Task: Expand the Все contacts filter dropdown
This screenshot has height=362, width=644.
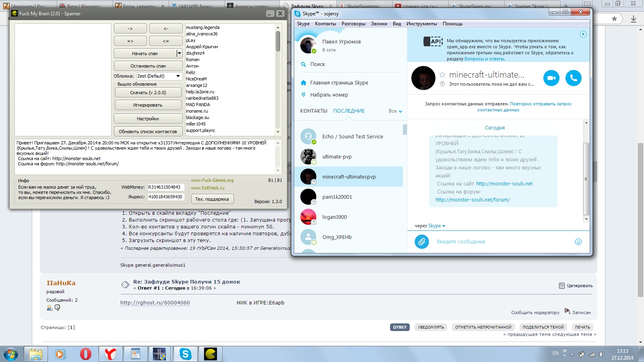Action: pos(395,111)
